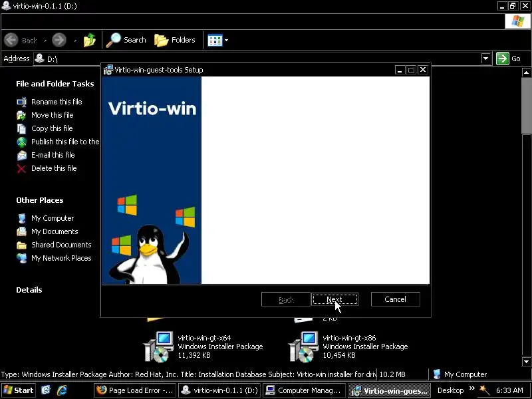The image size is (532, 399).
Task: Toggle the Folders pane button
Action: coord(175,40)
